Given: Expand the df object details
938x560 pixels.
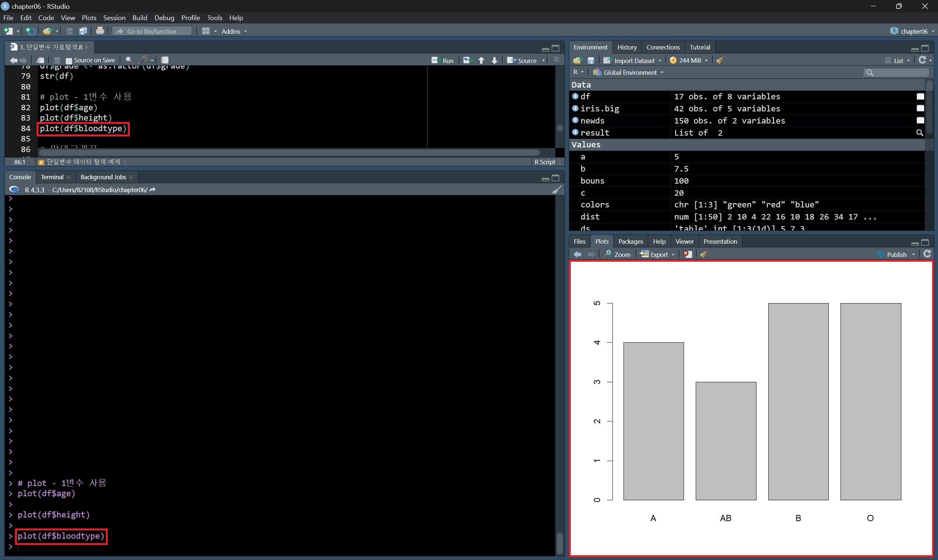Looking at the screenshot, I should coord(575,97).
